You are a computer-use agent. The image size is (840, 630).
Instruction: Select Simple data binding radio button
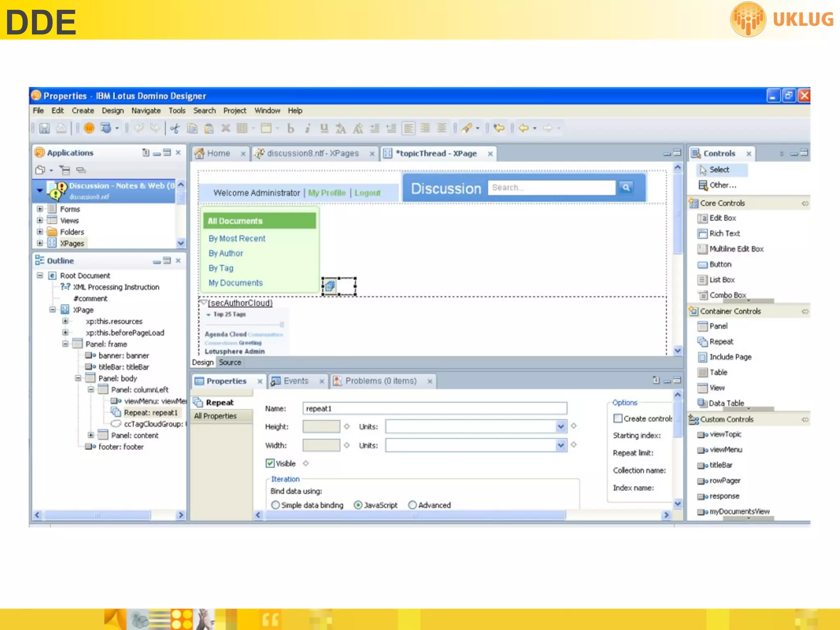click(276, 505)
